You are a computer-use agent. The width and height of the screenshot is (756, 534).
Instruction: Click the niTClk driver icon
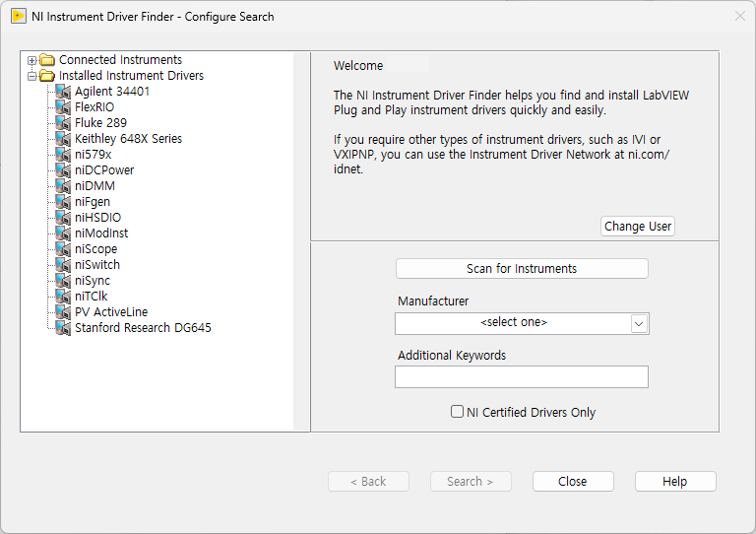point(63,297)
